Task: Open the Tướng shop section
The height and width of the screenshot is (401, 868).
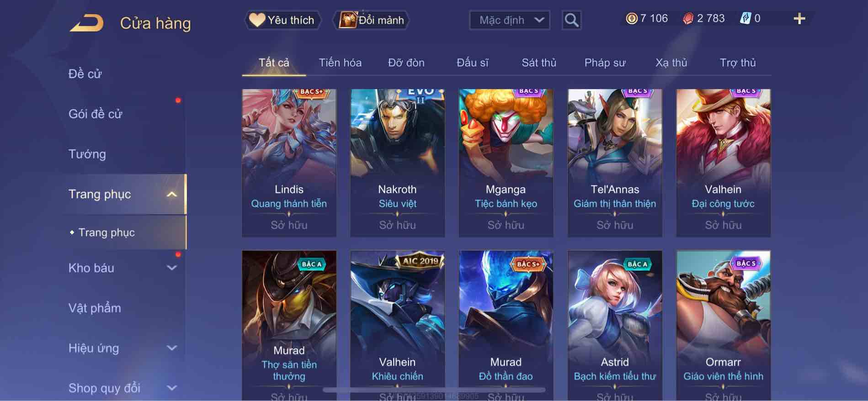Action: [x=87, y=154]
